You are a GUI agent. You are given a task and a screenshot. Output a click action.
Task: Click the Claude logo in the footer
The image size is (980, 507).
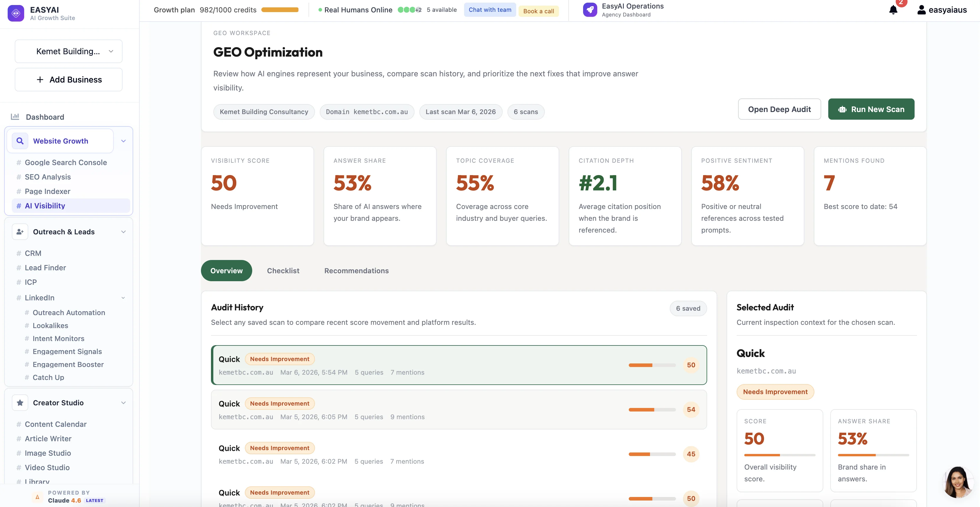(x=37, y=497)
